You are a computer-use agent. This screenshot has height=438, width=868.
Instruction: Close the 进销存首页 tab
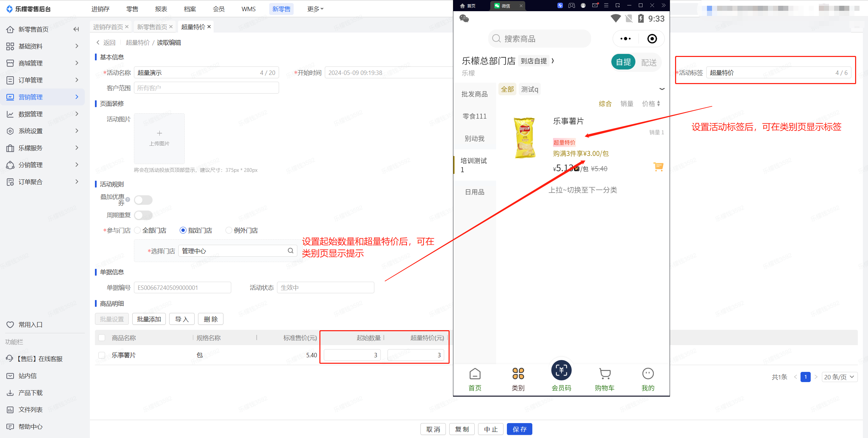pyautogui.click(x=127, y=26)
